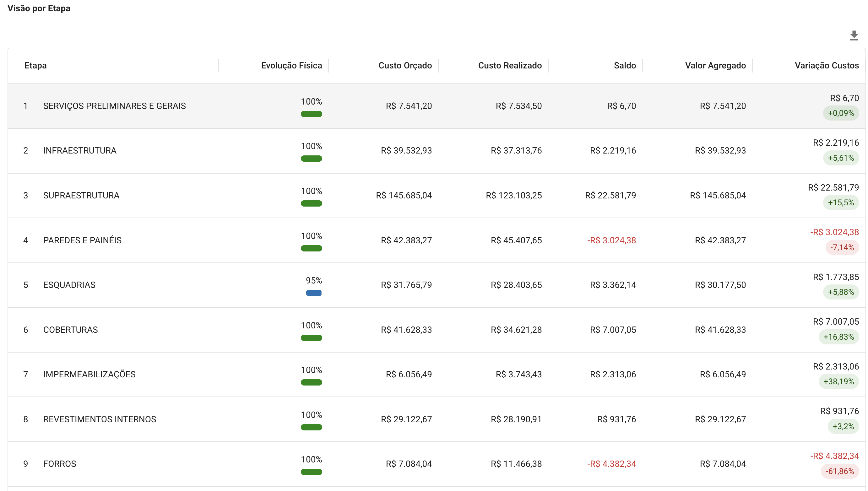
Task: Open the COBERTURAS stage row
Action: (x=437, y=330)
